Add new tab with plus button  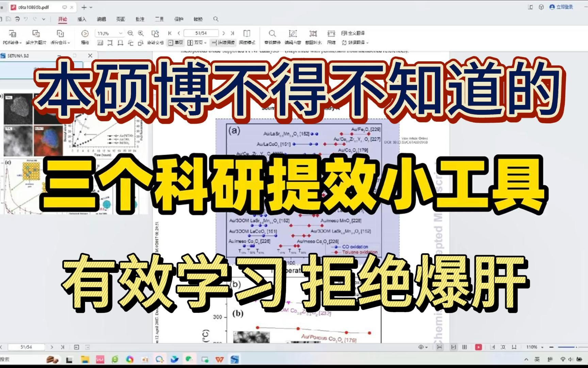84,7
